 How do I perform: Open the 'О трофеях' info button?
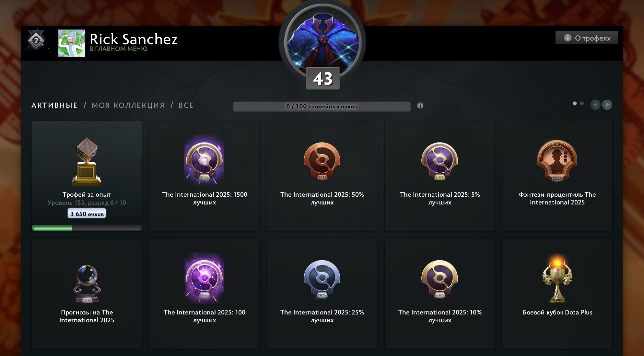click(586, 38)
